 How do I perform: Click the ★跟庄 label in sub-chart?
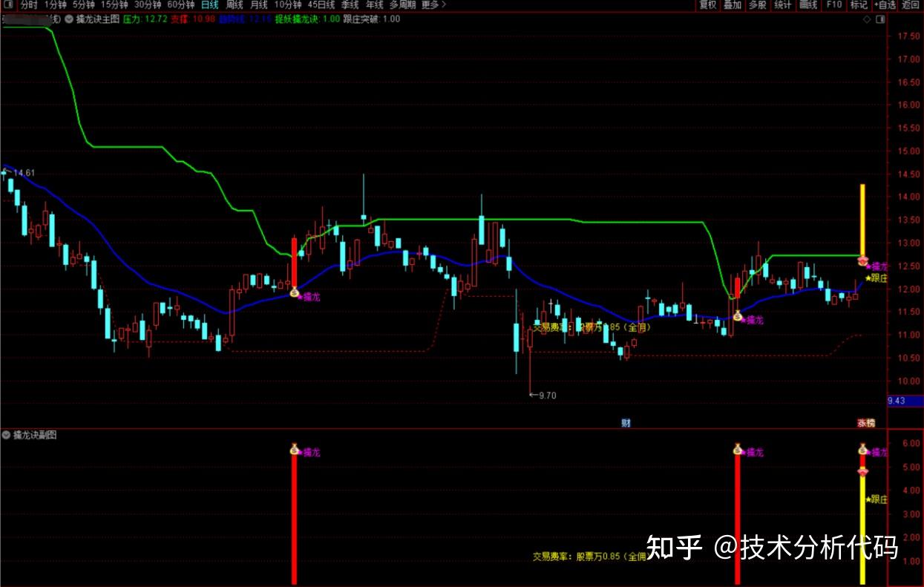tap(877, 499)
